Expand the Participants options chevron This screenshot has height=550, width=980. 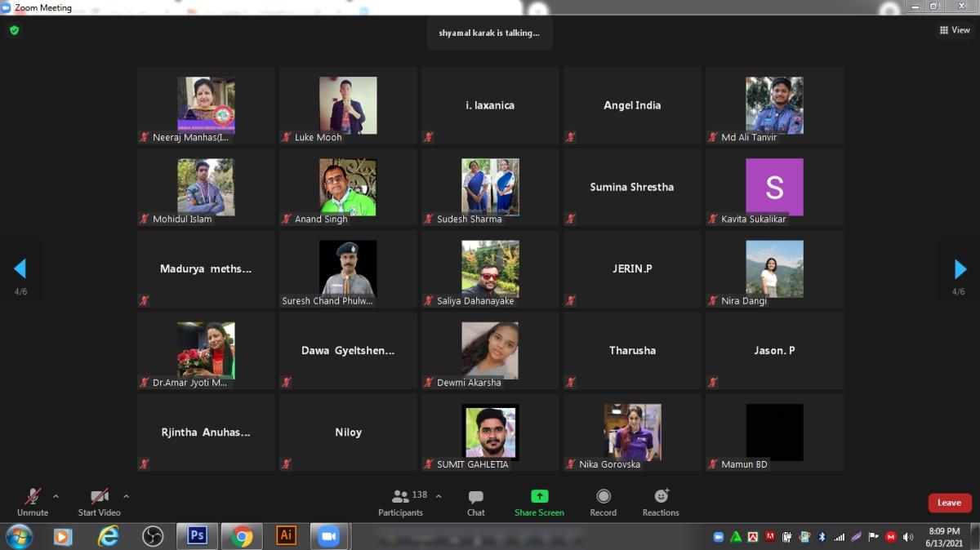pyautogui.click(x=438, y=495)
